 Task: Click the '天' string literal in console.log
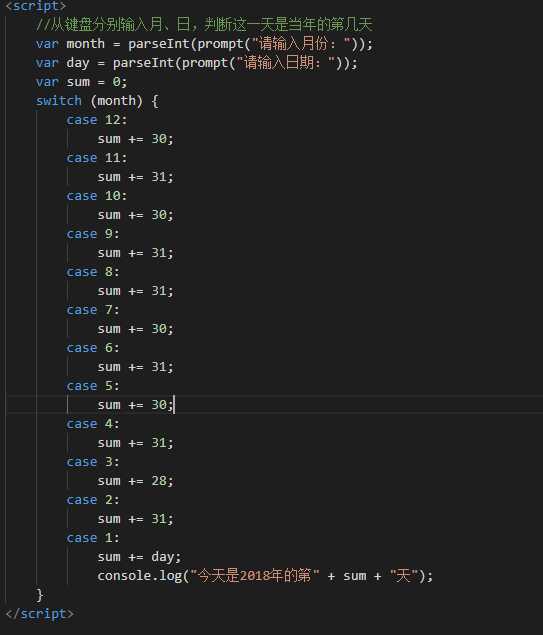point(404,576)
